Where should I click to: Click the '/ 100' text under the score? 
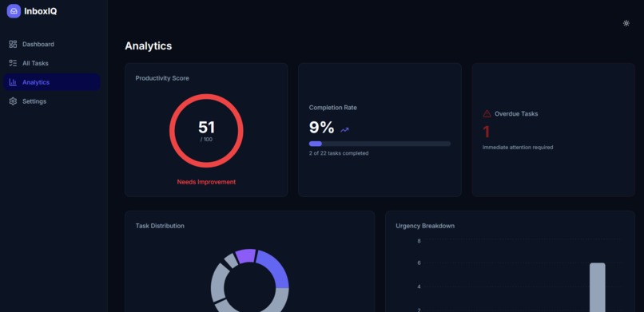click(206, 140)
